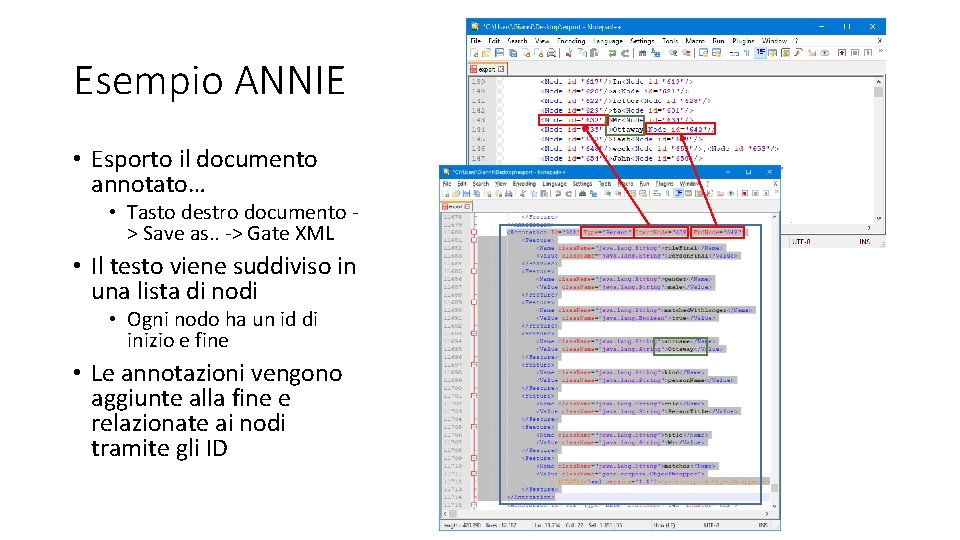Select export tab in back Notepad++ window
The image size is (960, 540).
(x=487, y=69)
